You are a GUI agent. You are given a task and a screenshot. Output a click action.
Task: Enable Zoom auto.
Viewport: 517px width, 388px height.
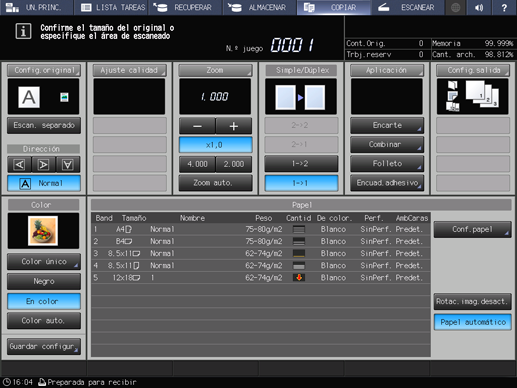click(x=215, y=183)
